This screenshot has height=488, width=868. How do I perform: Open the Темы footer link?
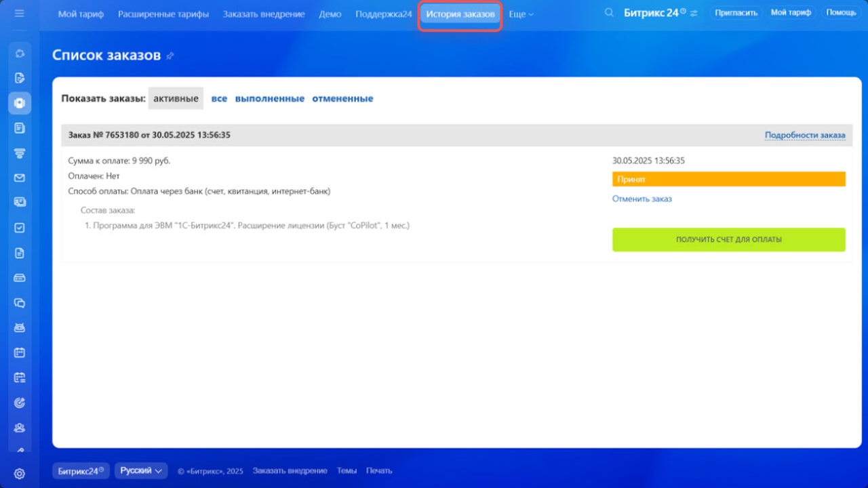click(x=347, y=470)
